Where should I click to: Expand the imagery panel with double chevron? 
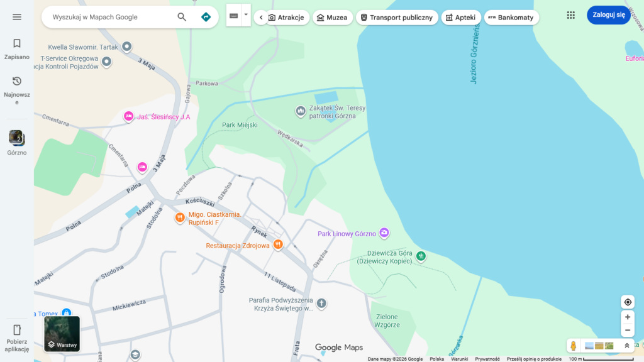coord(626,346)
